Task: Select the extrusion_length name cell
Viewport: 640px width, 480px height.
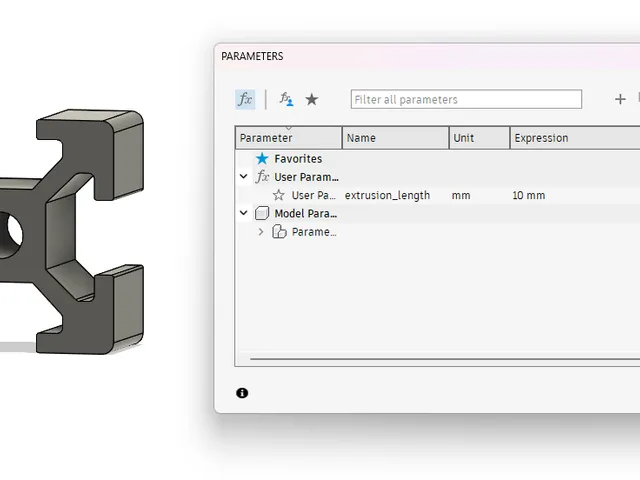Action: (x=387, y=196)
